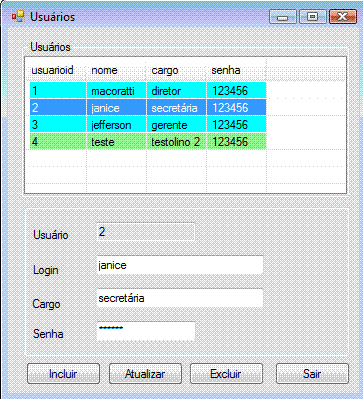
Task: Click the usuarioid column header
Action: [56, 70]
